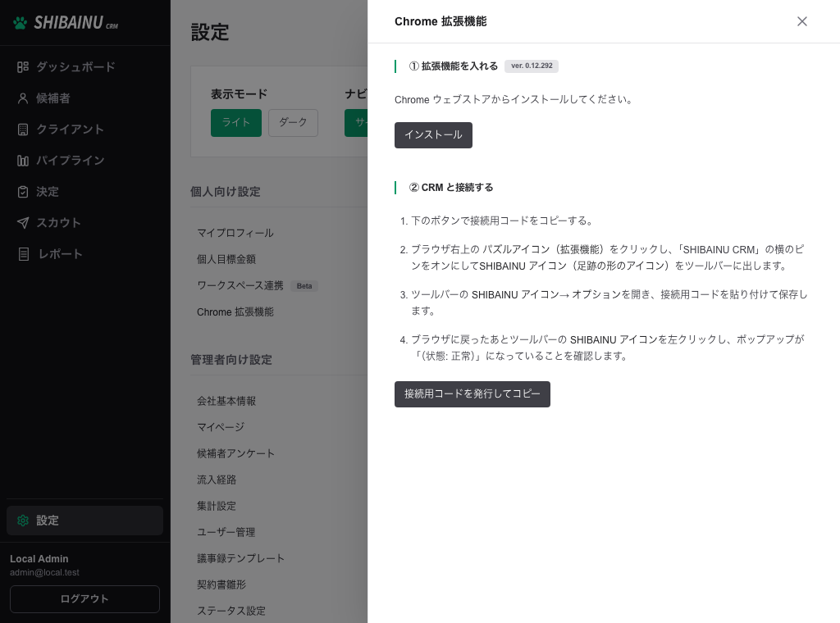This screenshot has height=623, width=840.
Task: Click the 表示モード label
Action: 239,94
